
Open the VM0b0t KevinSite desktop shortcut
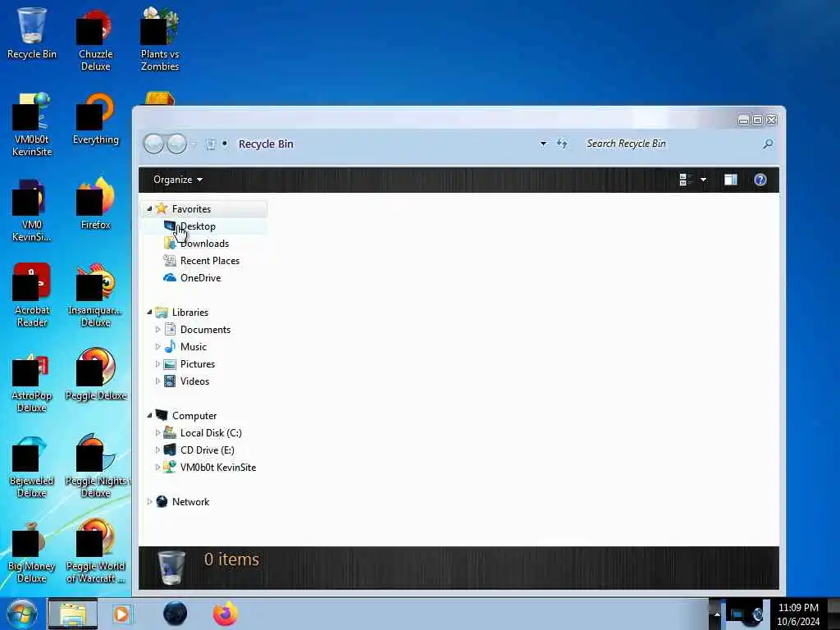click(x=32, y=125)
